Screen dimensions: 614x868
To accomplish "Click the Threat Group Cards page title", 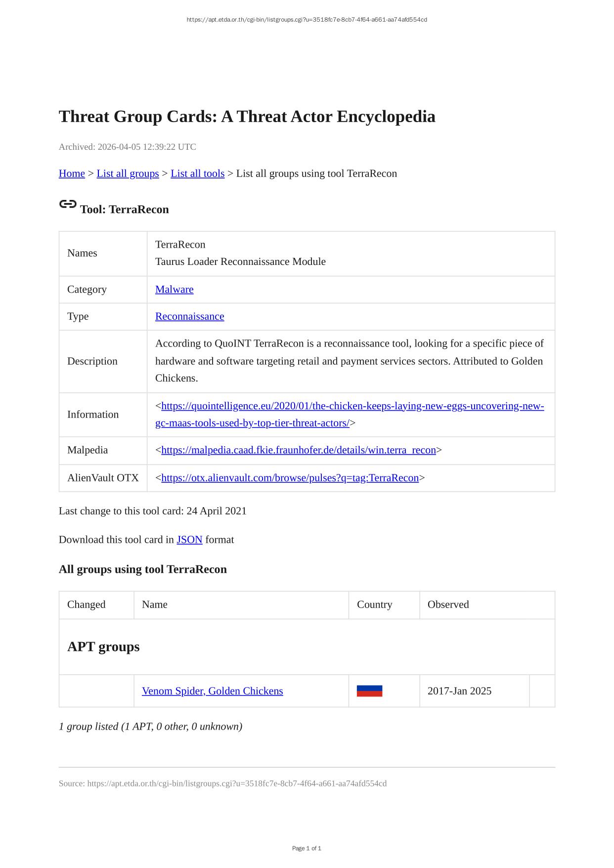I will point(247,117).
